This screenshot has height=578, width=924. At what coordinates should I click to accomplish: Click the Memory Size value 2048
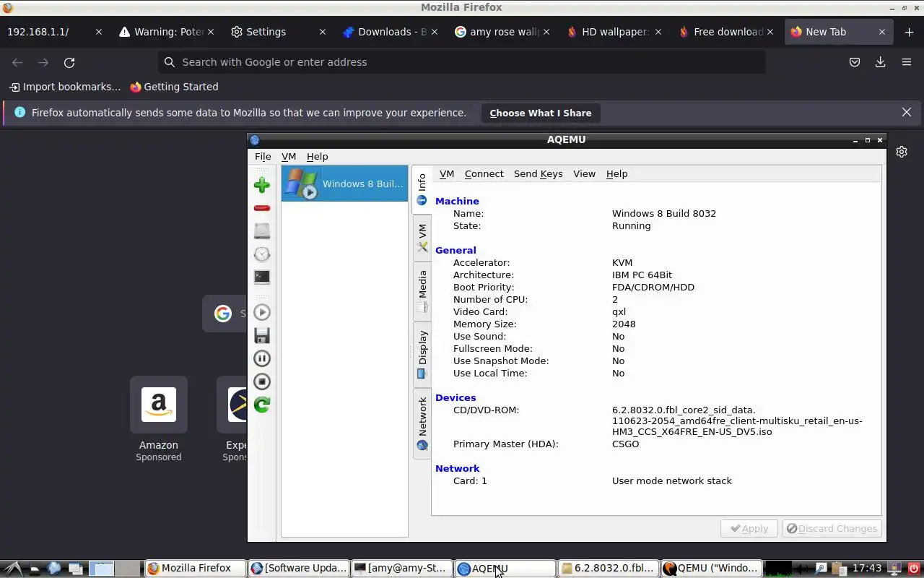[624, 324]
